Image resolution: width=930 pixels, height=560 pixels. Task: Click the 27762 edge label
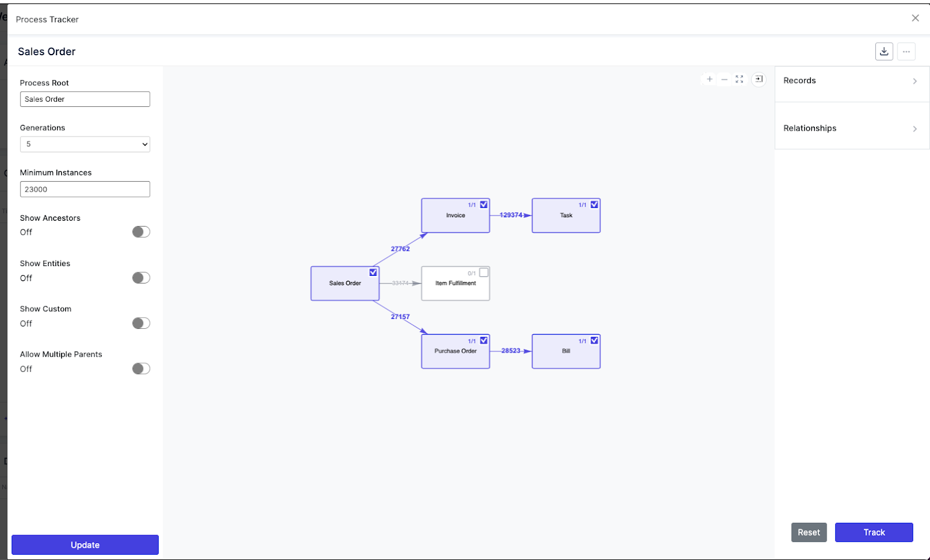400,249
